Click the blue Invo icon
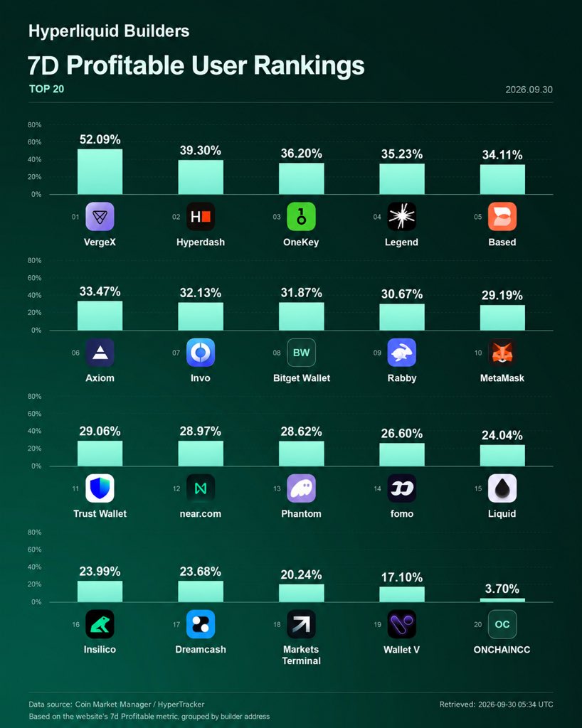This screenshot has width=582, height=728. click(x=201, y=353)
